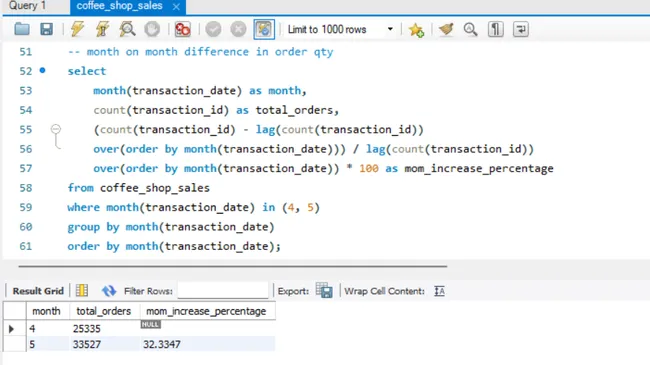650x365 pixels.
Task: Toggle Wrap Cell Content icon
Action: tap(439, 291)
